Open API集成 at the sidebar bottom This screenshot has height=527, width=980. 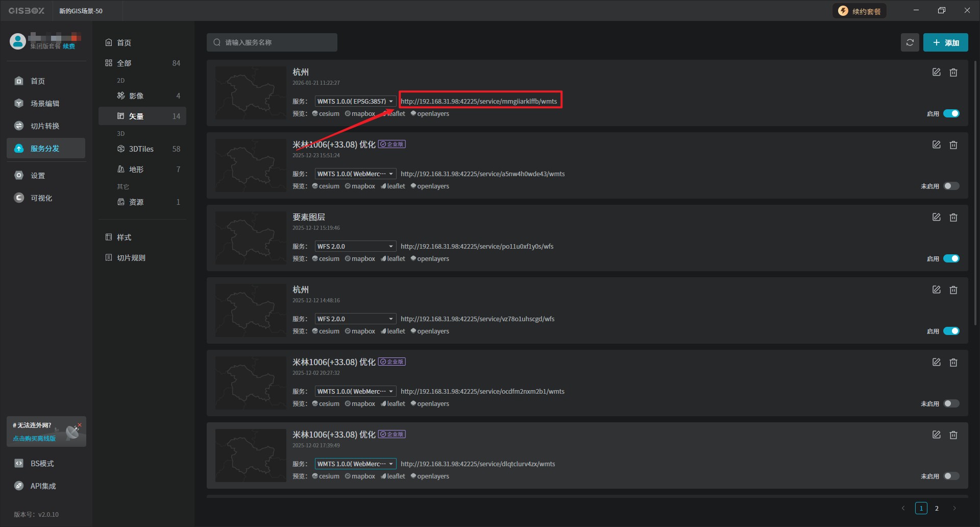point(43,486)
